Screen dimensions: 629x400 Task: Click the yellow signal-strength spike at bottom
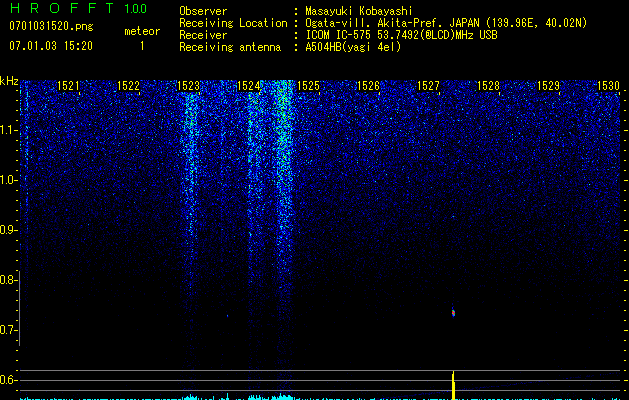453,385
